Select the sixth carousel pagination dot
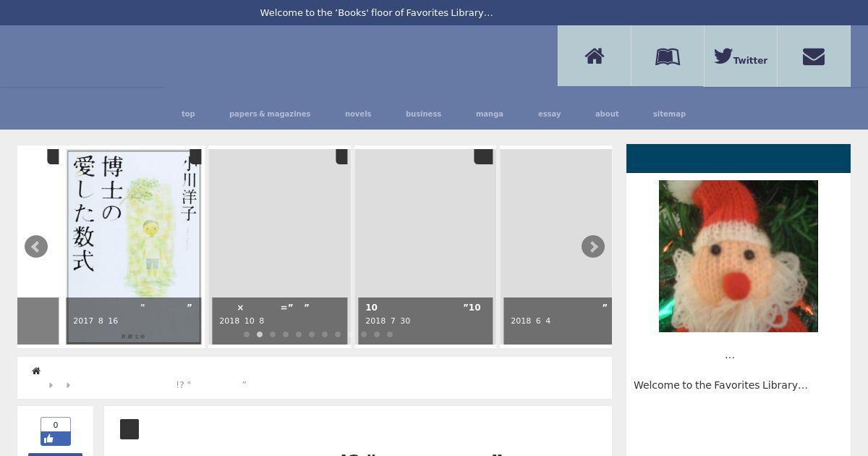The image size is (868, 456). click(x=312, y=334)
